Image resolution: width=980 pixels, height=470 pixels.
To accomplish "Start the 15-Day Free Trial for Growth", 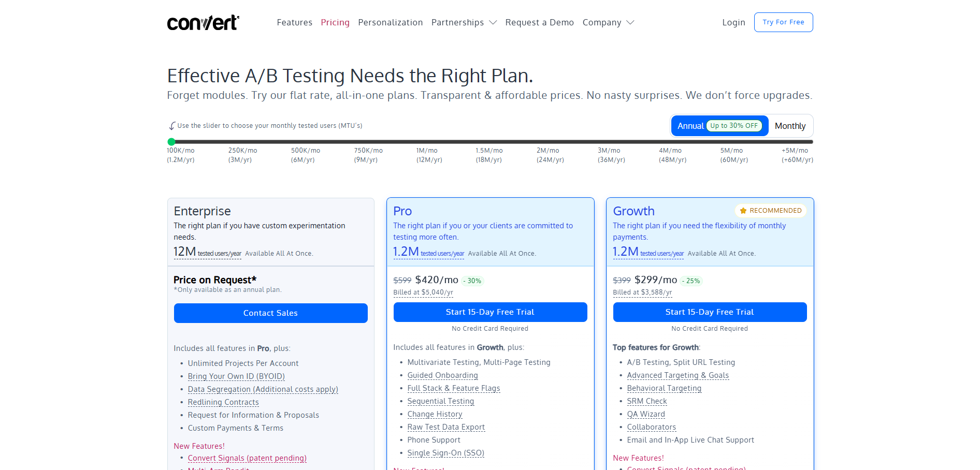I will tap(709, 312).
